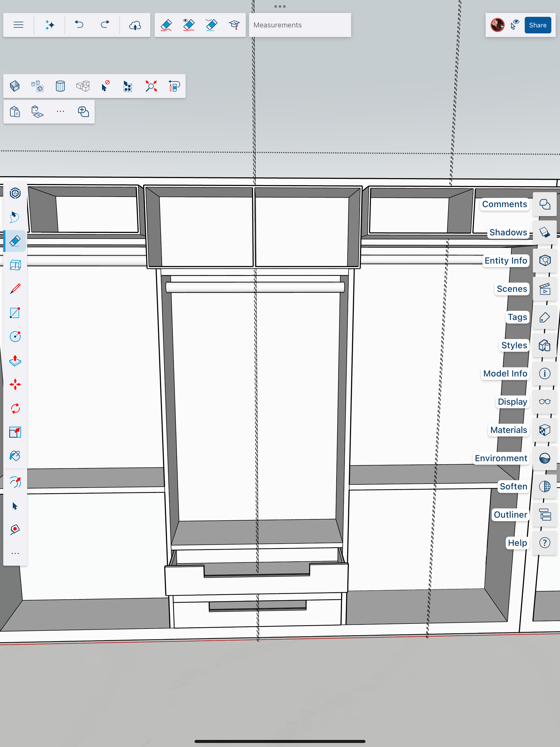Expand the three-dot handle at screen top
This screenshot has height=747, width=560.
pos(280,6)
